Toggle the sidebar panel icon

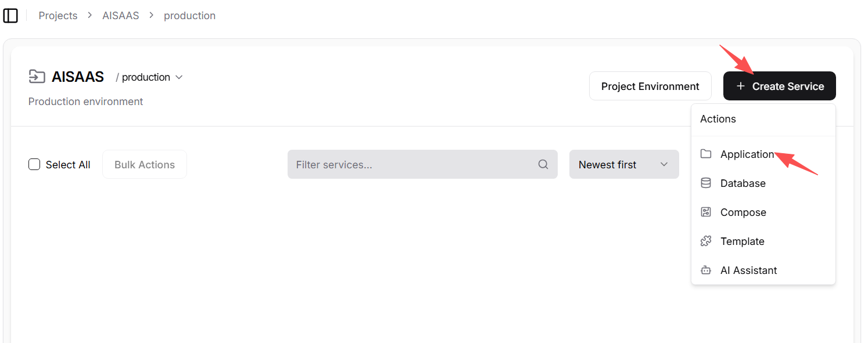pos(10,16)
